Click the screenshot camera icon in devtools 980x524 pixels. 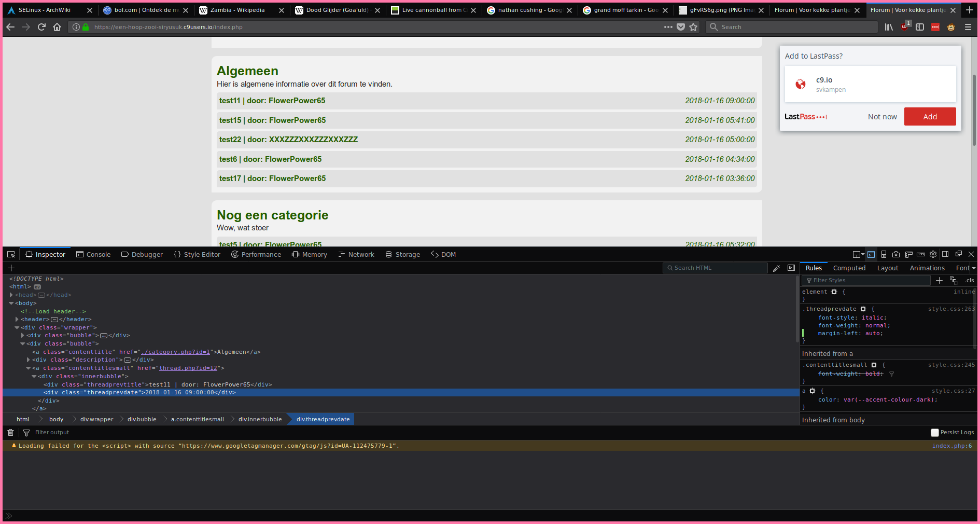[896, 254]
